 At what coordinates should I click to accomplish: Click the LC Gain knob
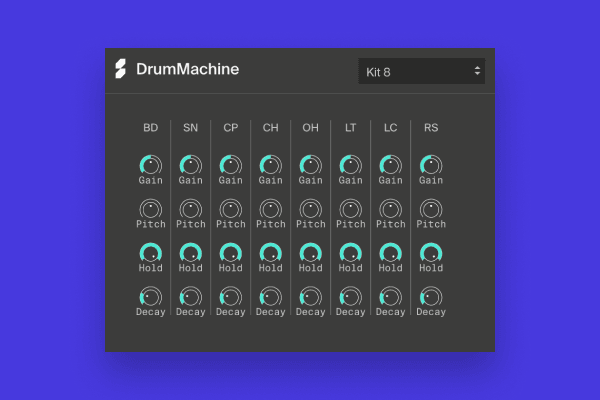(390, 165)
